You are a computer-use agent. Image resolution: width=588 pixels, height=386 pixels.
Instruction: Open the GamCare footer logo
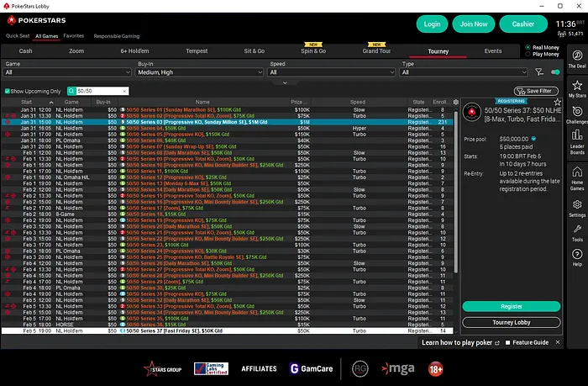(312, 368)
